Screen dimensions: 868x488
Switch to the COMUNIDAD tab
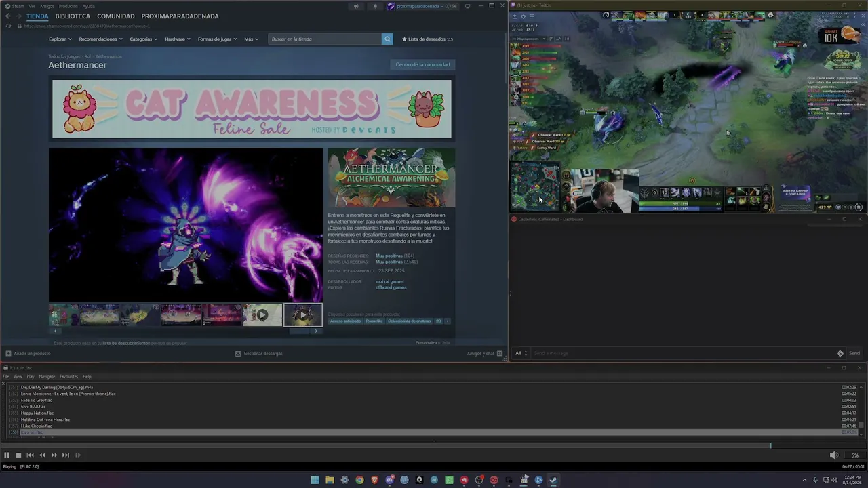tap(116, 16)
